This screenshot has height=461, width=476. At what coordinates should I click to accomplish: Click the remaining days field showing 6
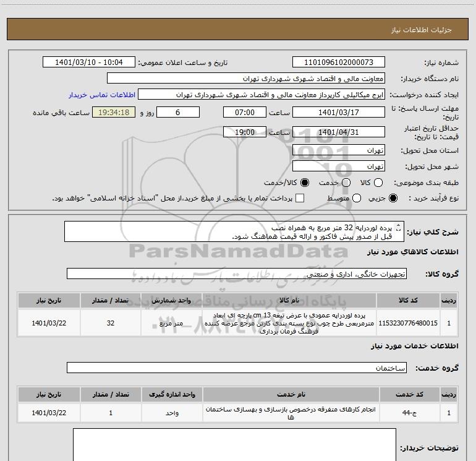(x=178, y=112)
